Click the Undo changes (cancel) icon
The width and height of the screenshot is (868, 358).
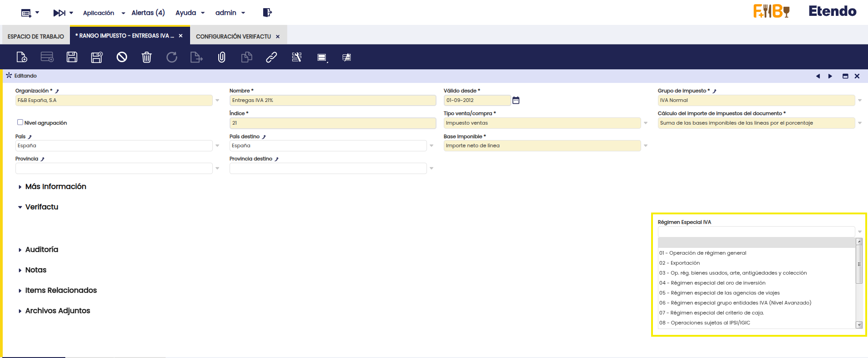(122, 57)
